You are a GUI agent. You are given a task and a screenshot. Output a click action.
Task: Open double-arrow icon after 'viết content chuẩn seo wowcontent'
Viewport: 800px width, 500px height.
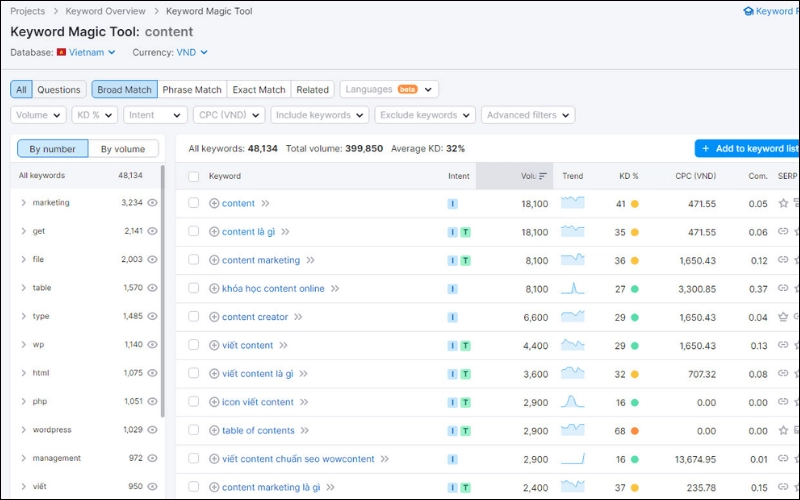pos(385,459)
